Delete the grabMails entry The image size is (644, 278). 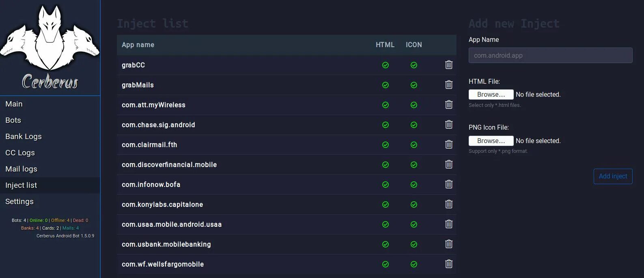click(448, 85)
